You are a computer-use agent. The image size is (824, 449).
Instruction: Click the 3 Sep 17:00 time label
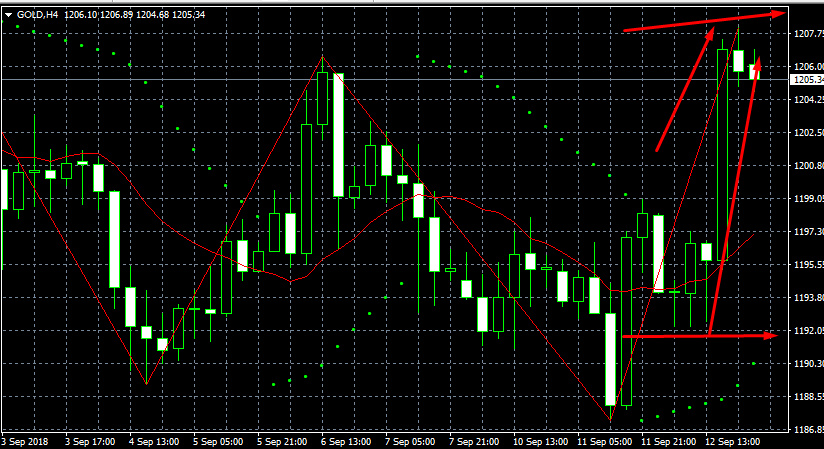click(x=90, y=442)
